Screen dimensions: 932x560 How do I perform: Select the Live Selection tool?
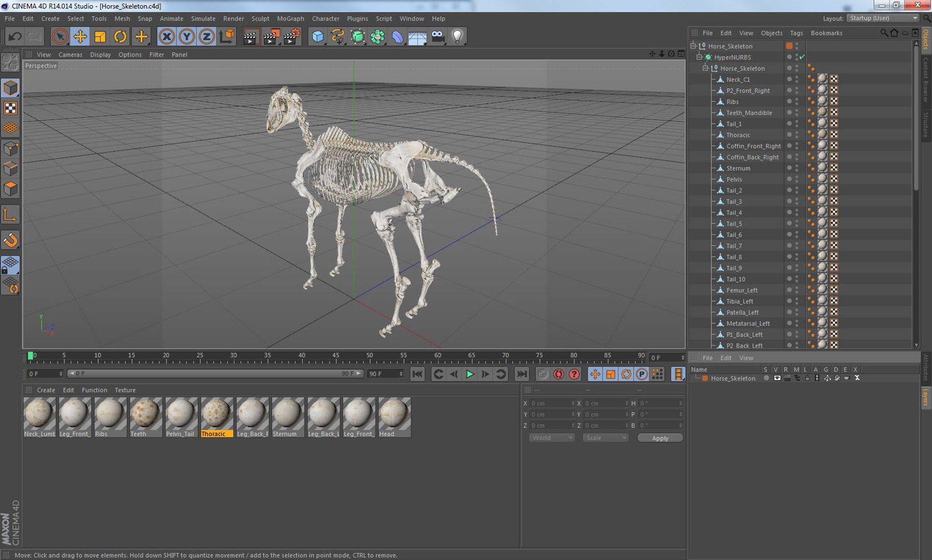coord(60,36)
